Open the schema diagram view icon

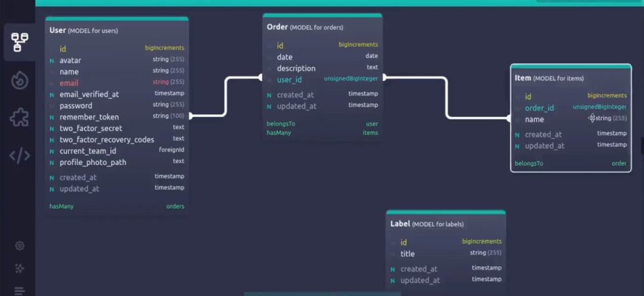pos(19,42)
